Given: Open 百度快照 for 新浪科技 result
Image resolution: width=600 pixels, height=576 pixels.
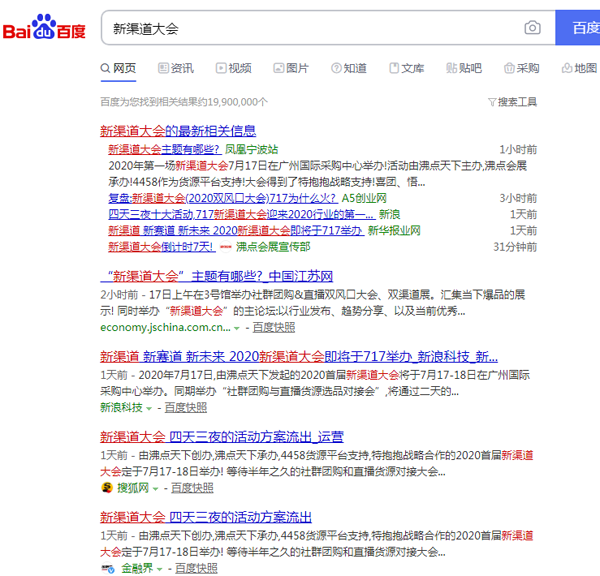Looking at the screenshot, I should click(186, 408).
